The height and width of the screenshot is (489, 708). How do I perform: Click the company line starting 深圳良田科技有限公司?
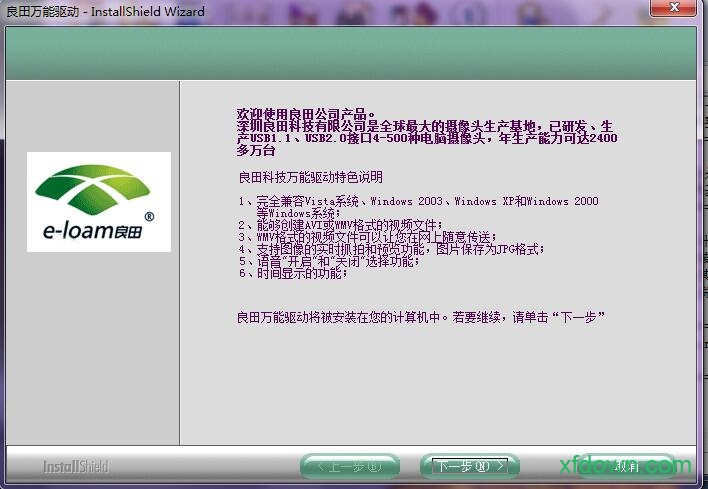pos(427,138)
